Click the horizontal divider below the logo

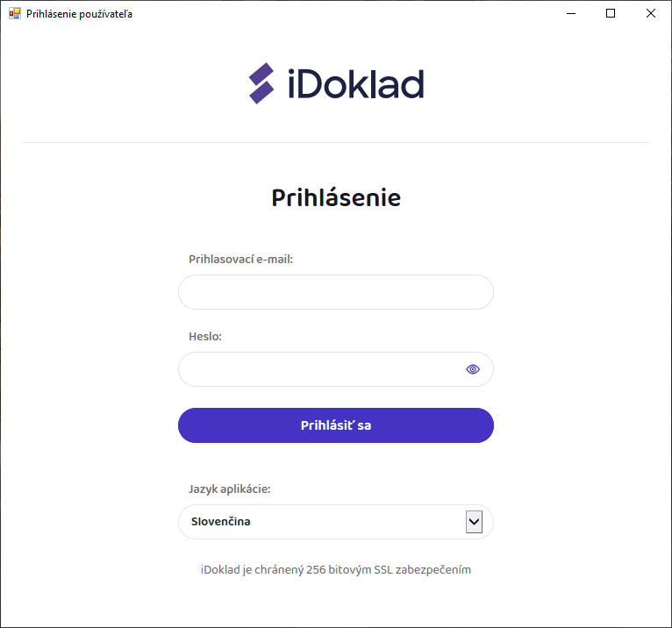coord(336,142)
